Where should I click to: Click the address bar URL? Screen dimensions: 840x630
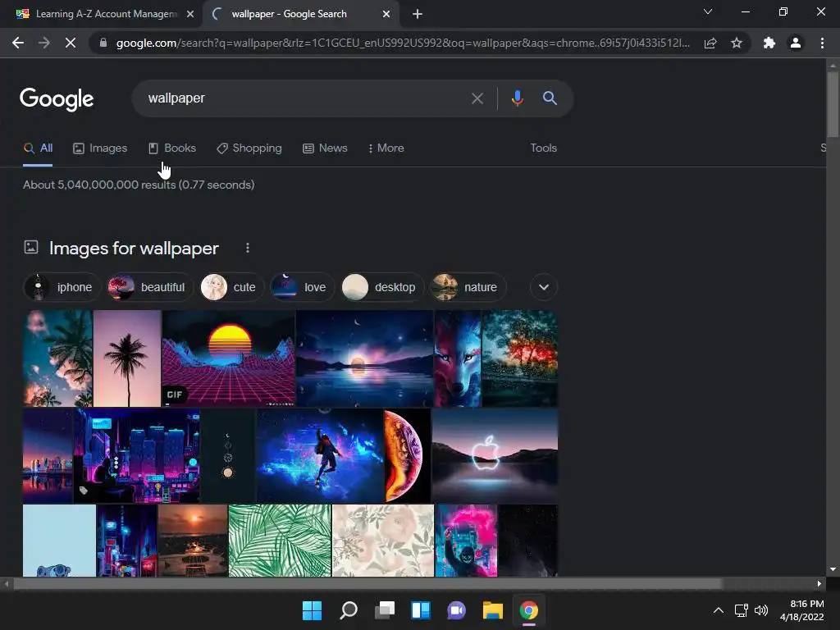tap(403, 43)
